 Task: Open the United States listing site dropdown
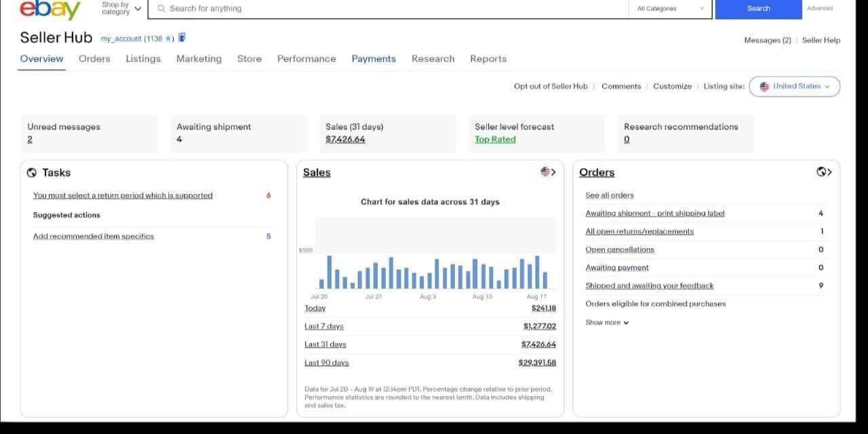point(795,87)
